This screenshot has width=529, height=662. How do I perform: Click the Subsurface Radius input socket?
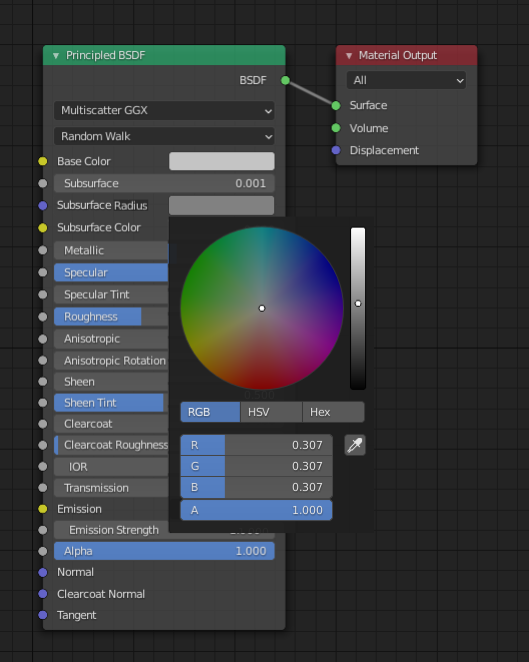pos(43,206)
